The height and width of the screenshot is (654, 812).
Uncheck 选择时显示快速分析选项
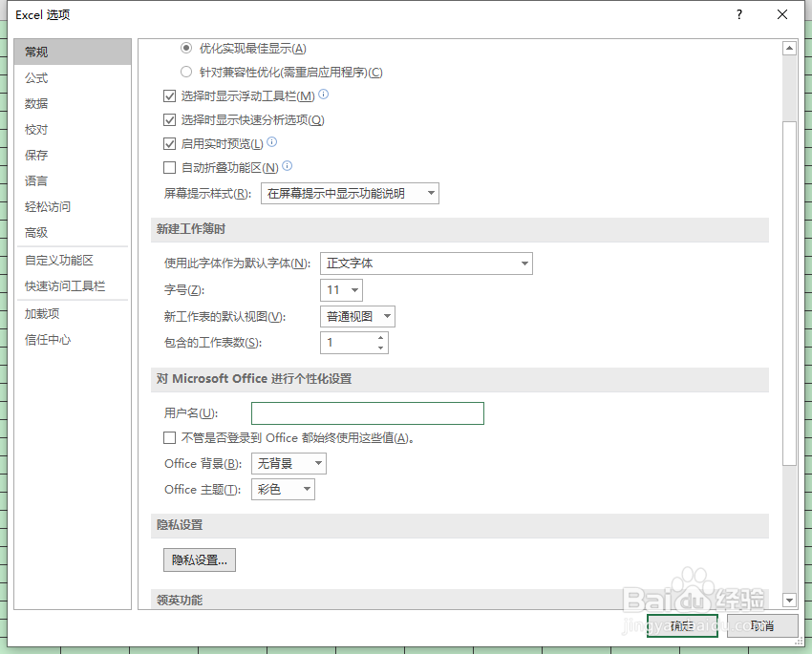click(169, 119)
